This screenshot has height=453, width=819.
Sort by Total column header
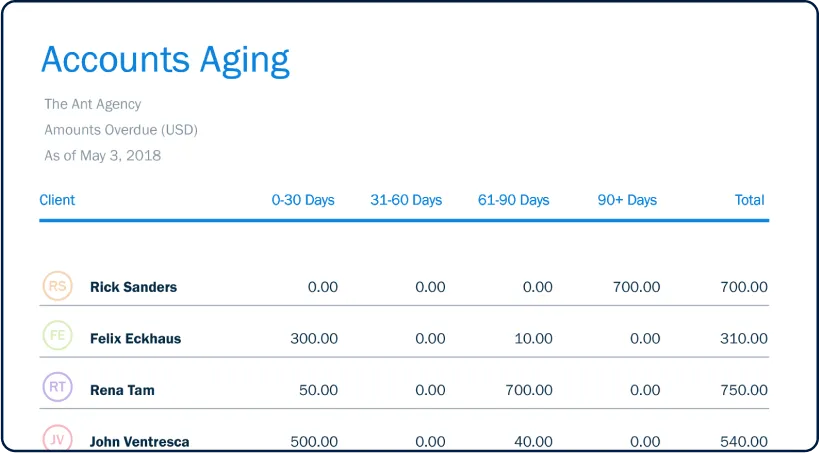(749, 200)
